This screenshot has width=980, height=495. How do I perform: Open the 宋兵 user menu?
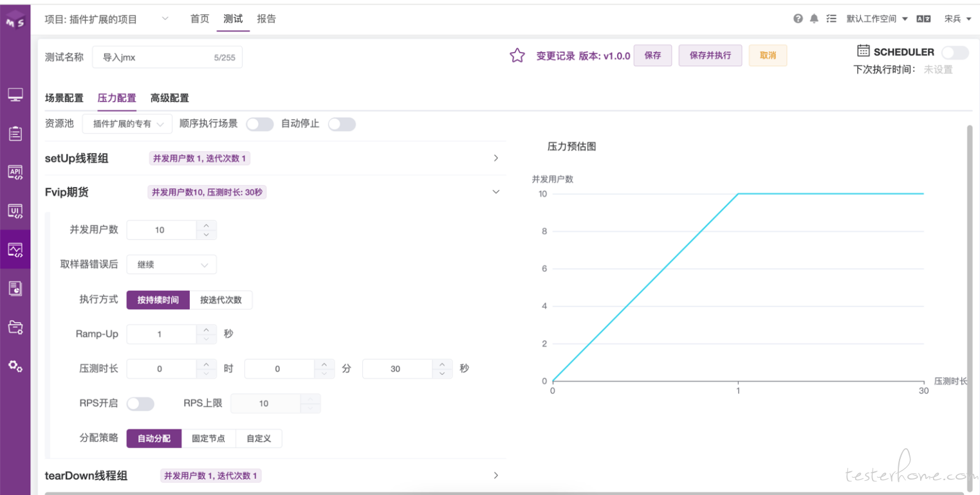click(x=957, y=19)
